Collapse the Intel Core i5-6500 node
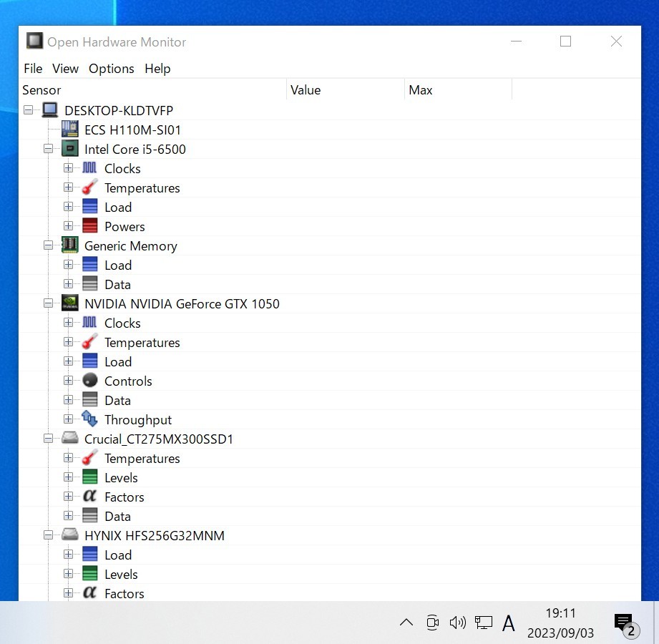Image resolution: width=659 pixels, height=644 pixels. coord(49,149)
